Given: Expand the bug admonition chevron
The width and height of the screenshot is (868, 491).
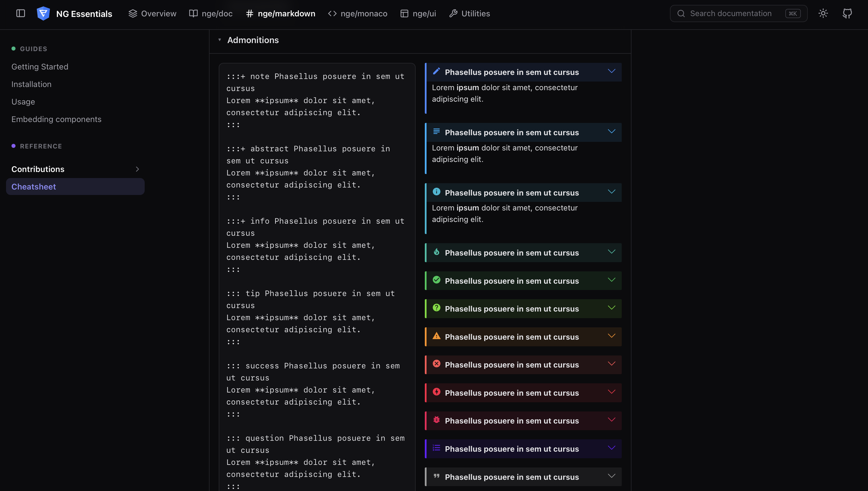Looking at the screenshot, I should click(x=611, y=420).
